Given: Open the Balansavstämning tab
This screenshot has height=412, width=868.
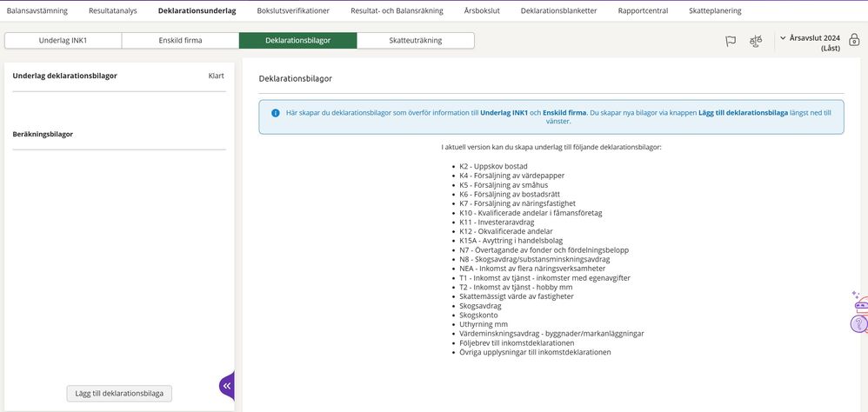Looking at the screenshot, I should tap(37, 10).
